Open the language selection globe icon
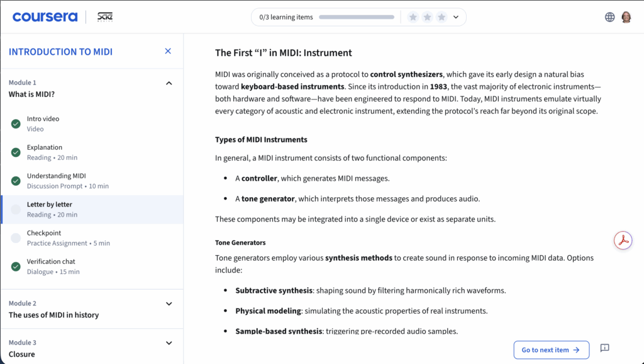 609,16
